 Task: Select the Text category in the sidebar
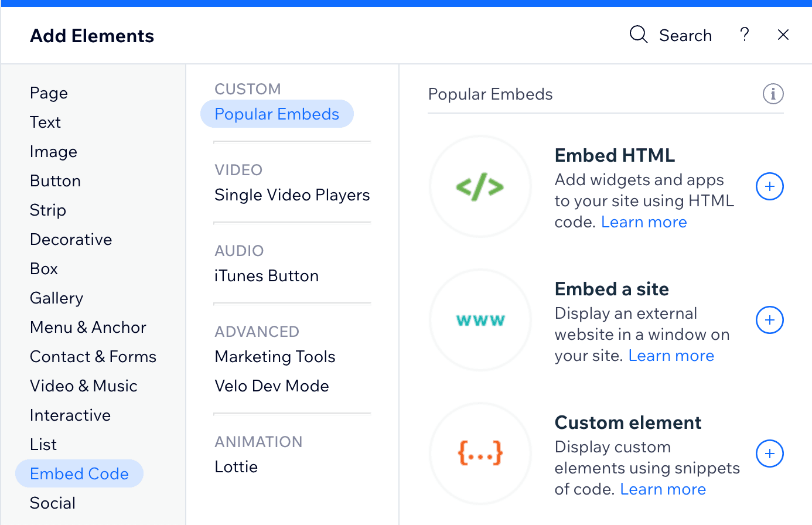tap(45, 122)
